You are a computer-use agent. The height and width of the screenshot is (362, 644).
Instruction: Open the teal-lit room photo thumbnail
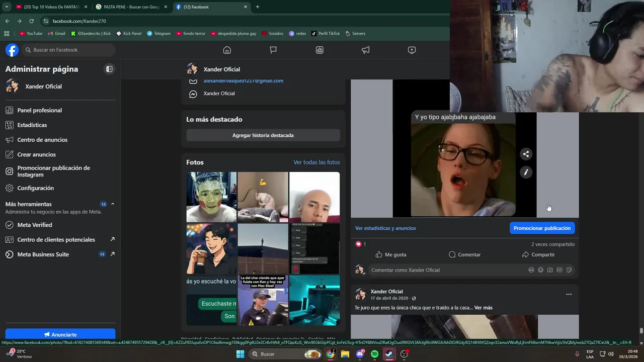314,300
